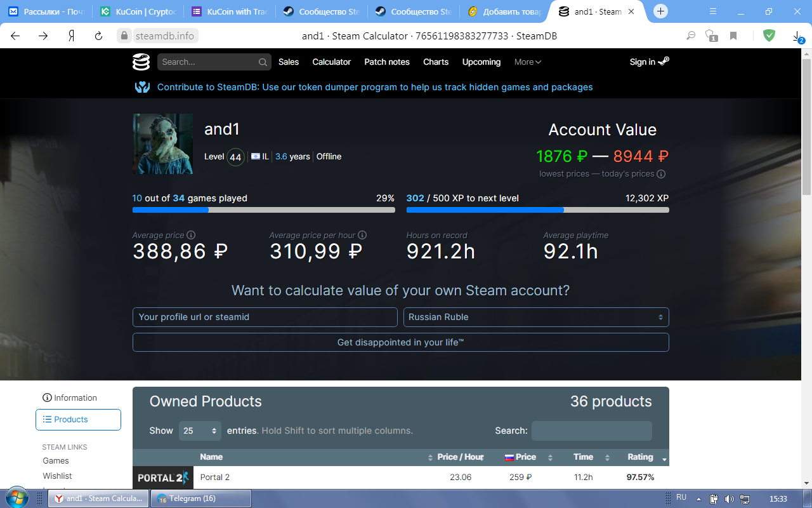Click the info icon beside Average price
The width and height of the screenshot is (812, 508).
pyautogui.click(x=191, y=235)
